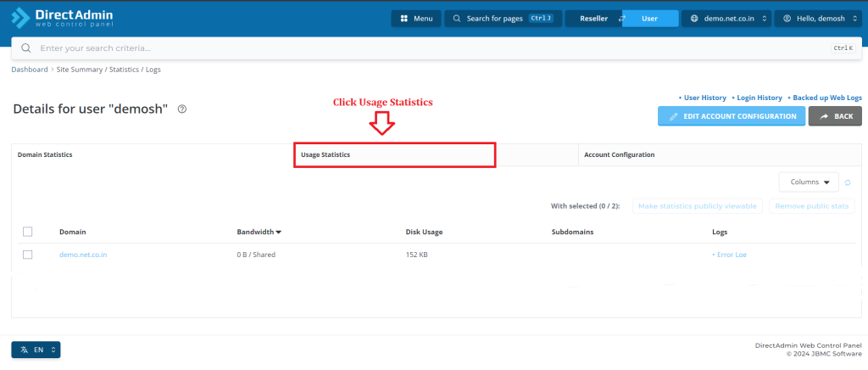868x370 pixels.
Task: Open the EN language selector
Action: click(36, 350)
